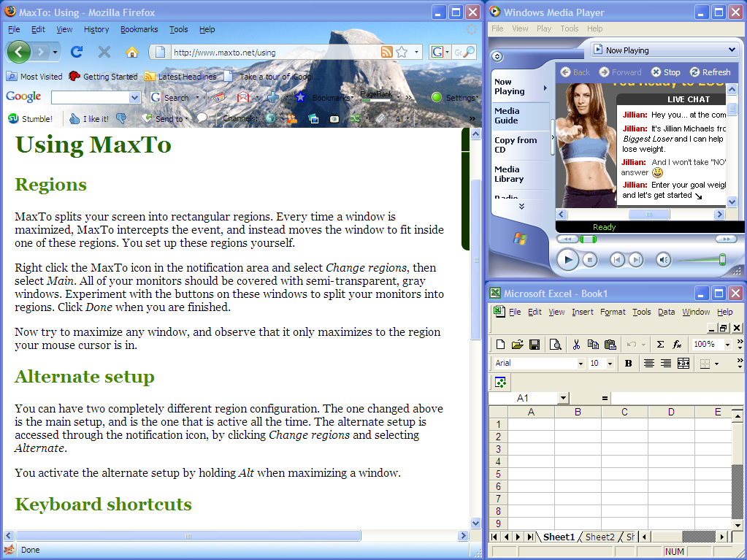Click the Paste icon on Excel toolbar
The width and height of the screenshot is (747, 560).
pyautogui.click(x=610, y=343)
